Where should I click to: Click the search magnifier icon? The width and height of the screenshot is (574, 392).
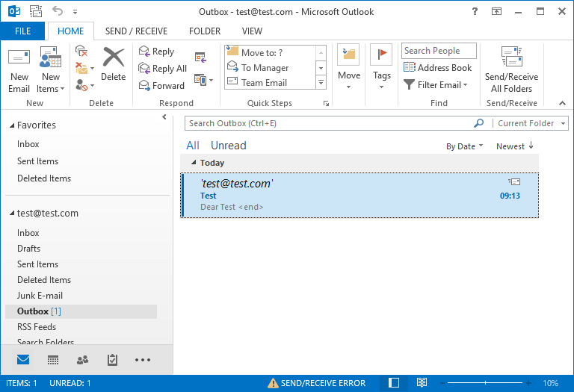click(x=478, y=124)
